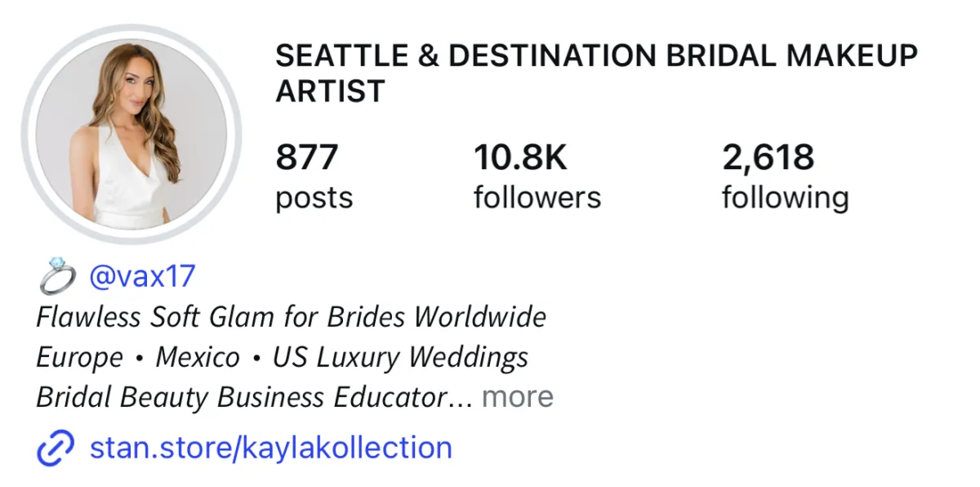Open the 10.8K followers number
Screen dimensions: 980x487
pos(520,157)
